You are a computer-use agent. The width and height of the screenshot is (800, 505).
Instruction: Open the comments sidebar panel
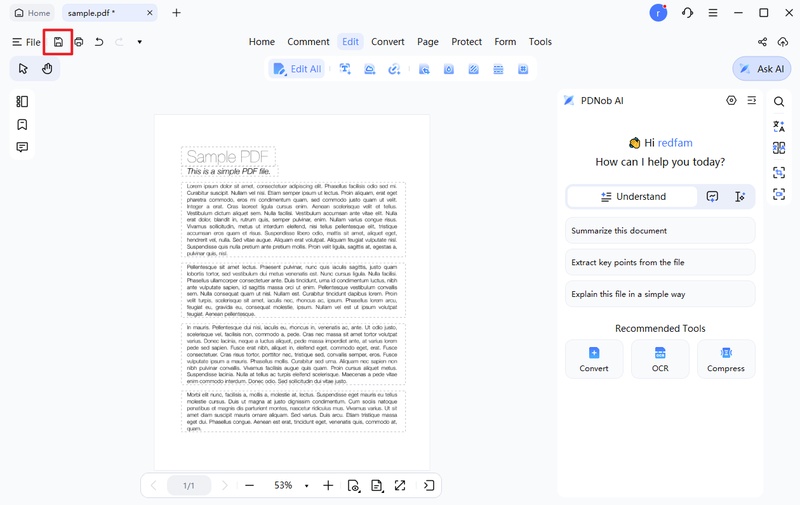tap(22, 147)
